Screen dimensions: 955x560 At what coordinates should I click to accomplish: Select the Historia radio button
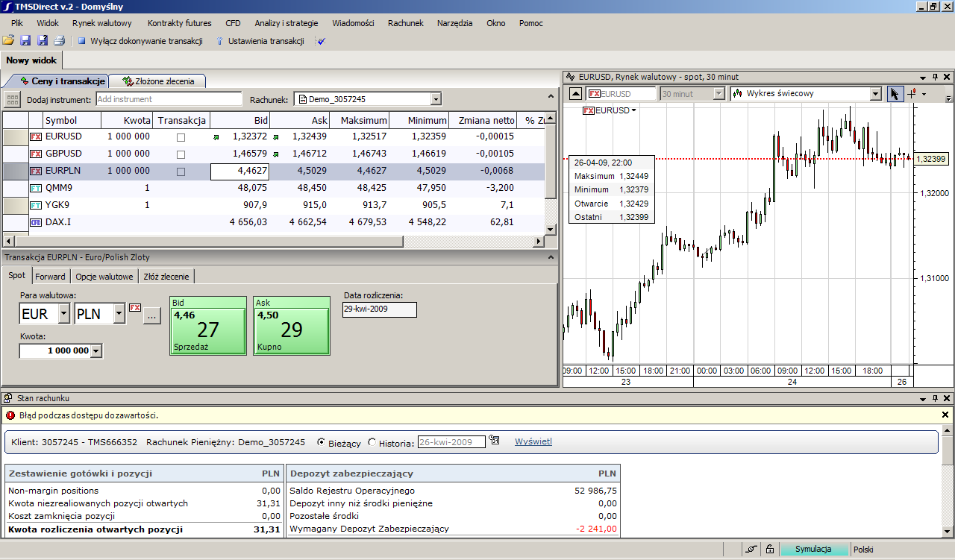tap(372, 442)
